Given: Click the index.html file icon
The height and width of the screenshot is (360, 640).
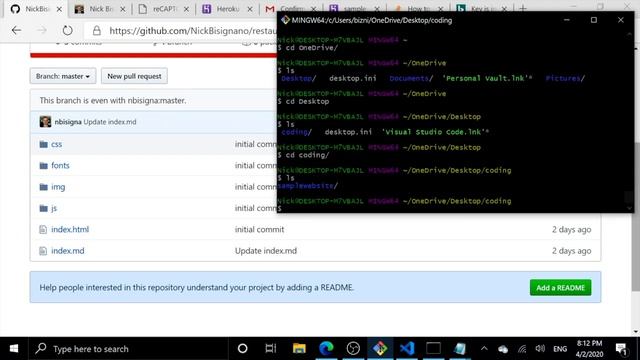Looking at the screenshot, I should click(x=43, y=229).
